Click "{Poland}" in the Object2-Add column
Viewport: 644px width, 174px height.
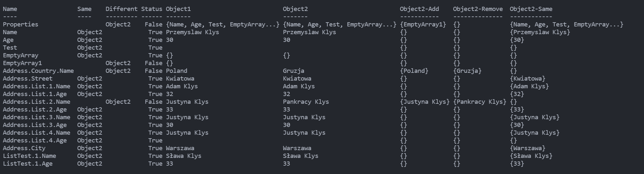coord(414,71)
